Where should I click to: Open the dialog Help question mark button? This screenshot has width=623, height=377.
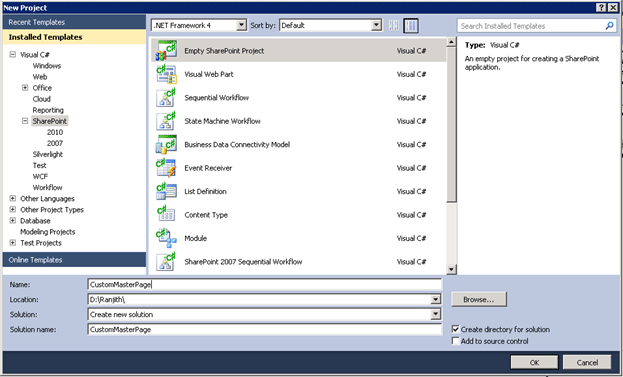(601, 8)
